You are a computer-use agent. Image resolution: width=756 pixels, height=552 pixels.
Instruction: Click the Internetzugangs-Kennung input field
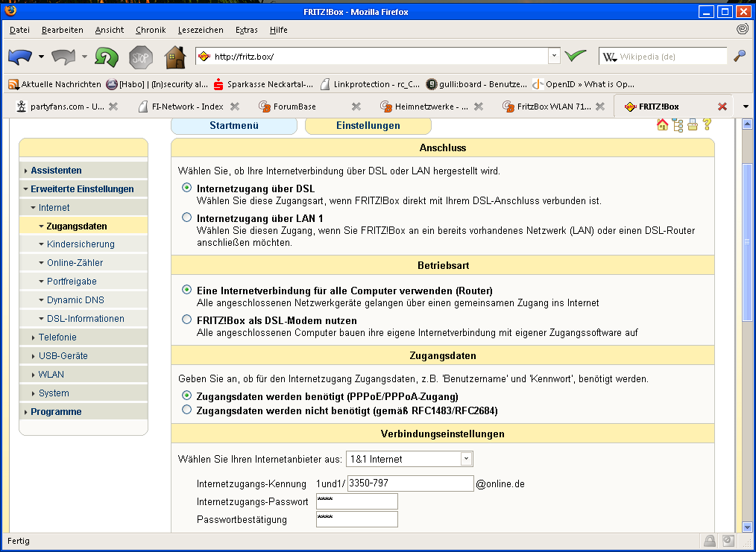[410, 483]
